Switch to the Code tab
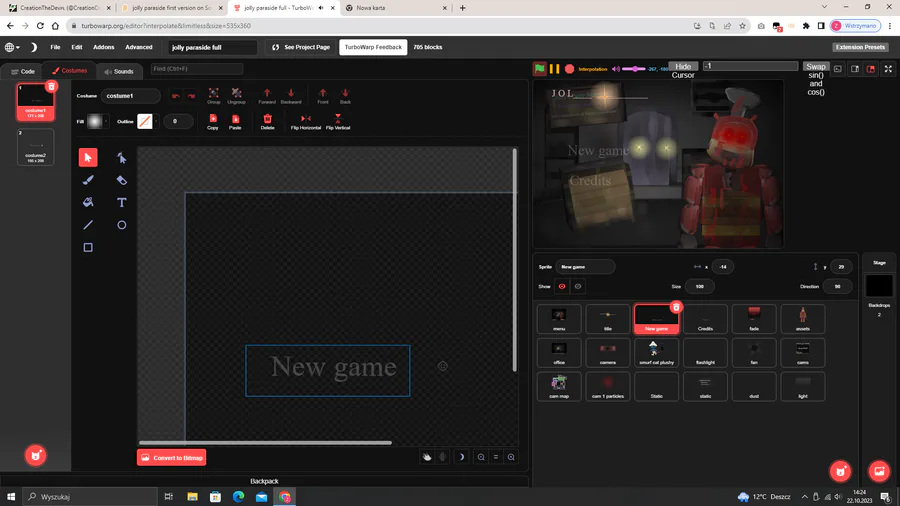This screenshot has height=506, width=900. coord(23,71)
